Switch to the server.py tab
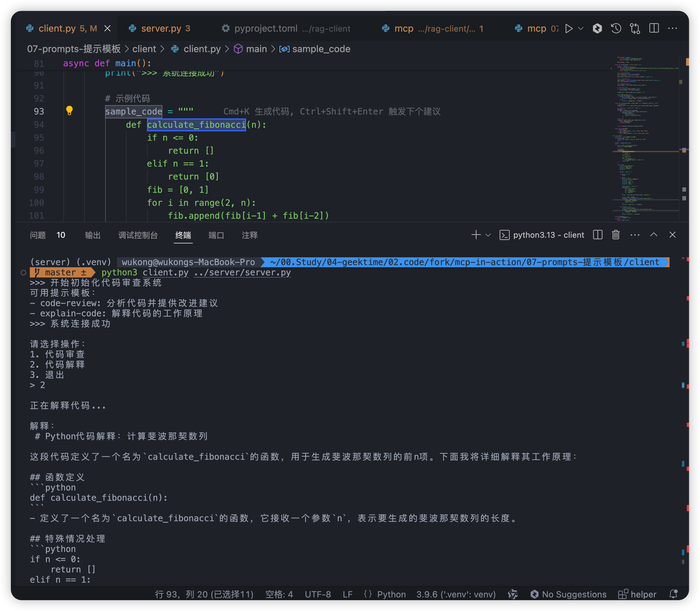 pyautogui.click(x=161, y=29)
